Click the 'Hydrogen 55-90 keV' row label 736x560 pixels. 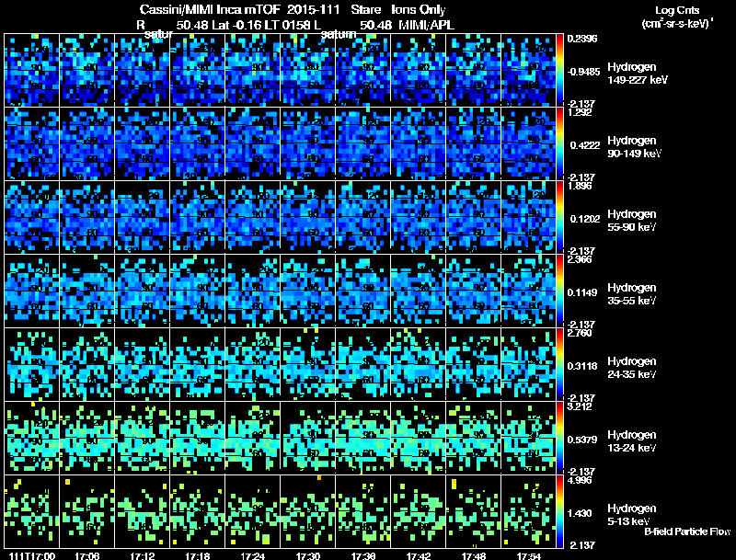[632, 221]
